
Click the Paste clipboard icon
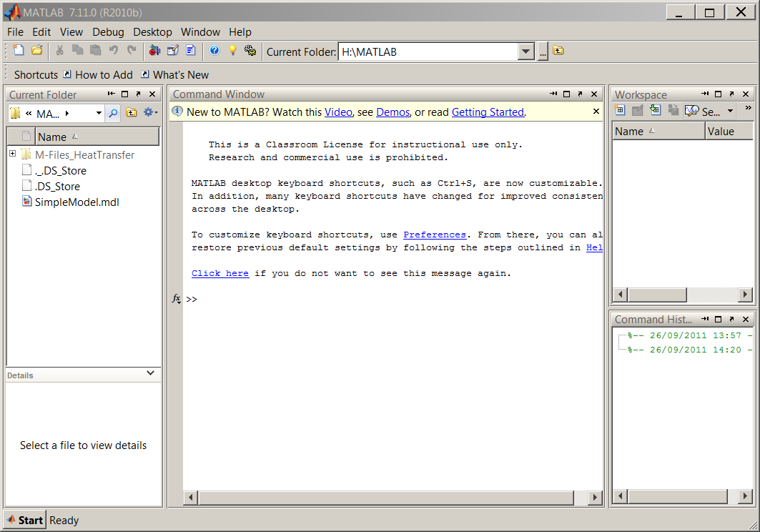click(x=96, y=51)
